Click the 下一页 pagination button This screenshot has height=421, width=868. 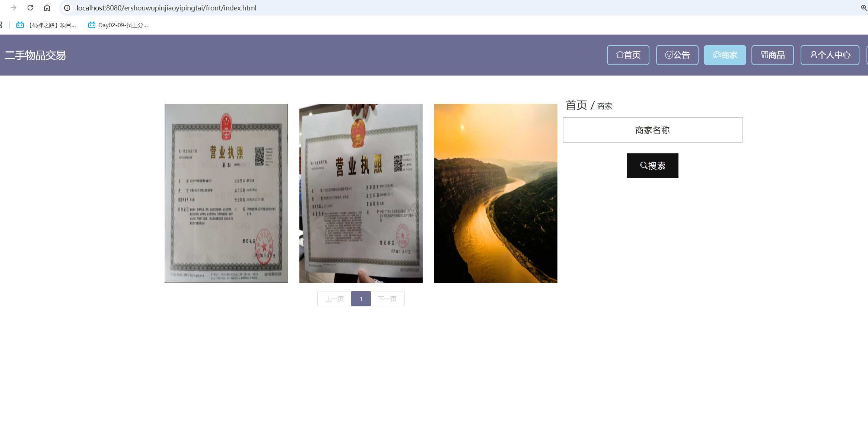click(388, 299)
